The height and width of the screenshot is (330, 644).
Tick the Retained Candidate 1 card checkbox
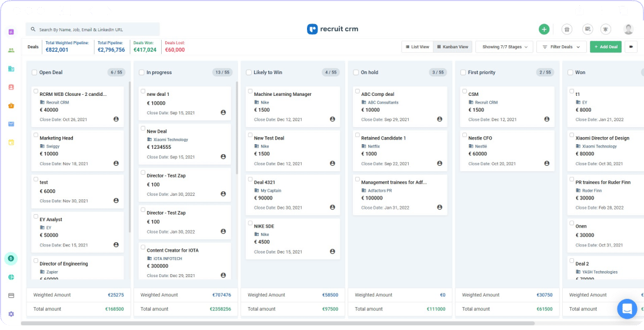pyautogui.click(x=358, y=135)
